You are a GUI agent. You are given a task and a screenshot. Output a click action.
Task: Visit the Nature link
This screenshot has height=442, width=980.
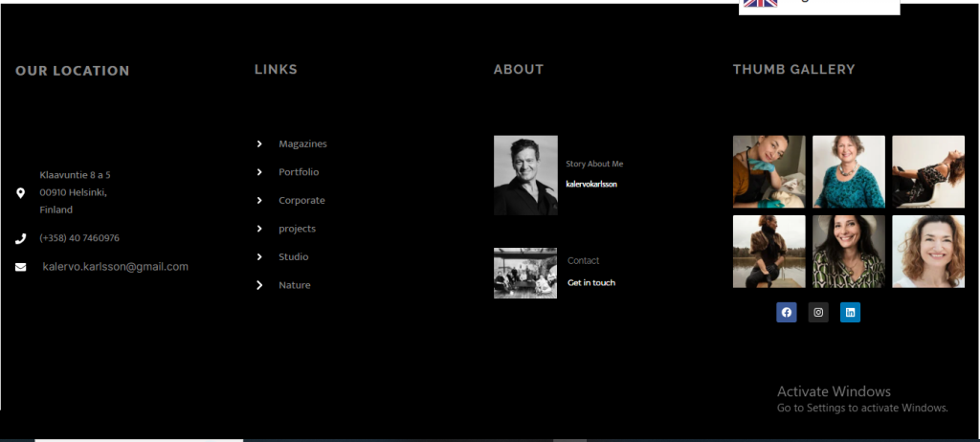[294, 285]
